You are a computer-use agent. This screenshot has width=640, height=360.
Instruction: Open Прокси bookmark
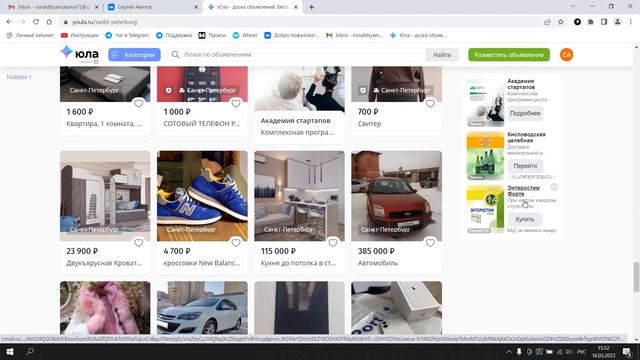pyautogui.click(x=212, y=36)
